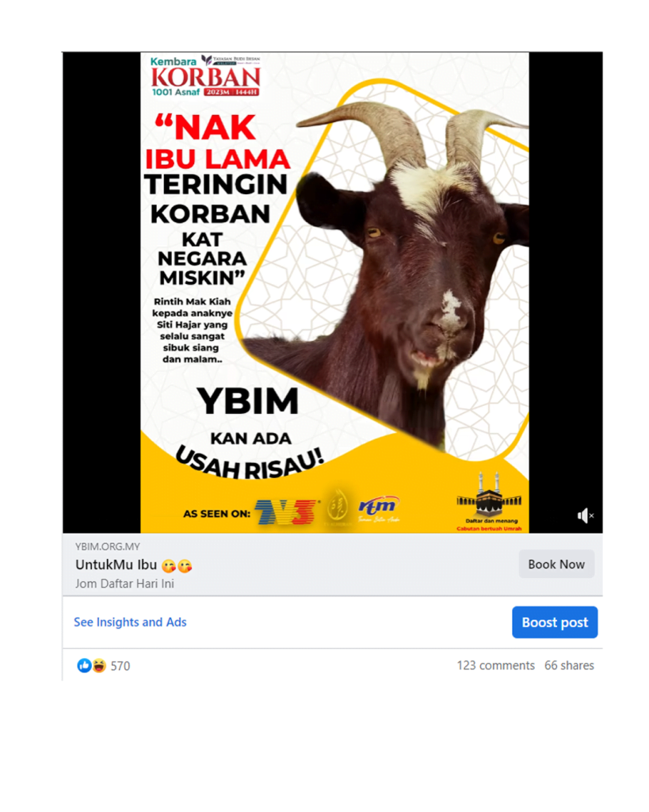Viewport: 649px width, 812px height.
Task: Play the goat video ad
Action: 334,292
